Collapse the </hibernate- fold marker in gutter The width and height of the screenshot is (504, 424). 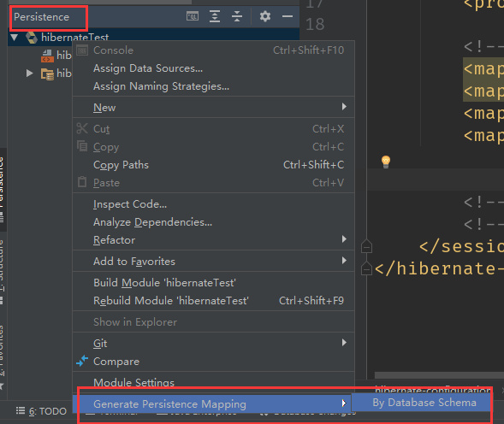coord(366,268)
